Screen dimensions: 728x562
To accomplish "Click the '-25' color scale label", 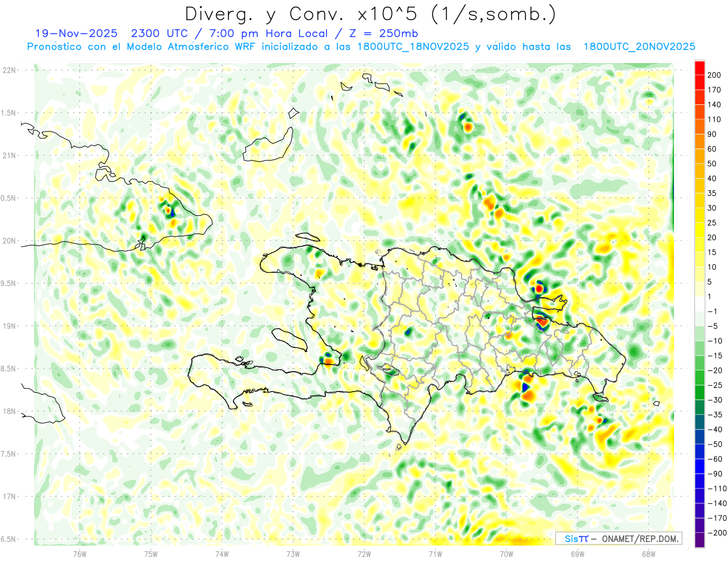I will click(x=715, y=385).
